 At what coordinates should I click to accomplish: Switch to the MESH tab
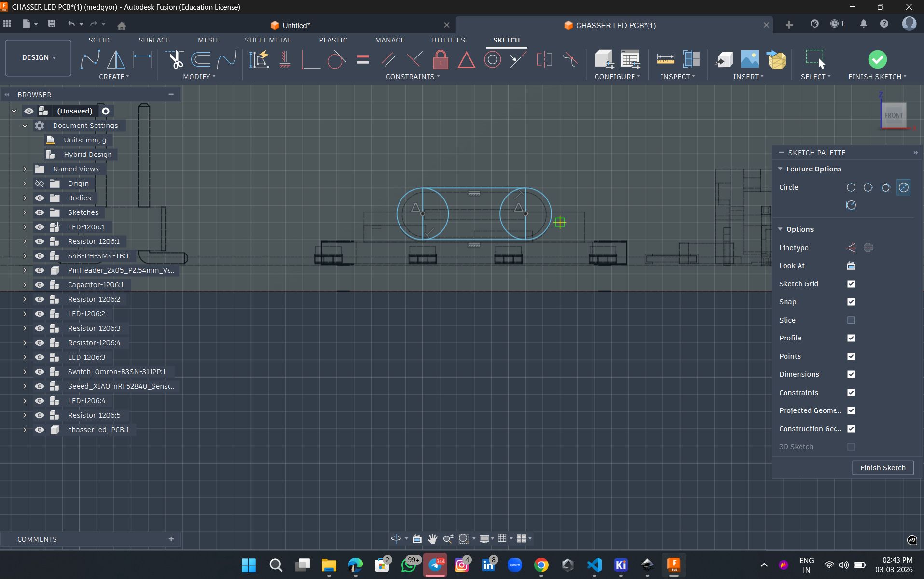pos(208,40)
